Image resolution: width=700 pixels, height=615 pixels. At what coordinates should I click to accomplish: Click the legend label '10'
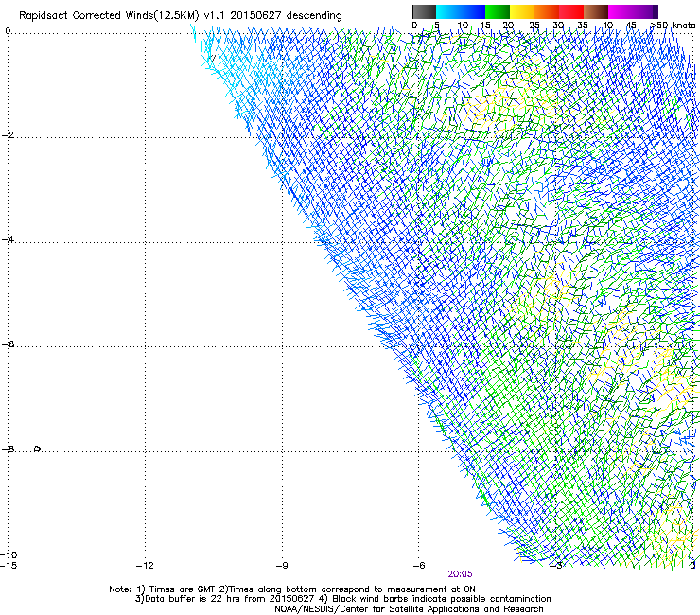click(463, 26)
